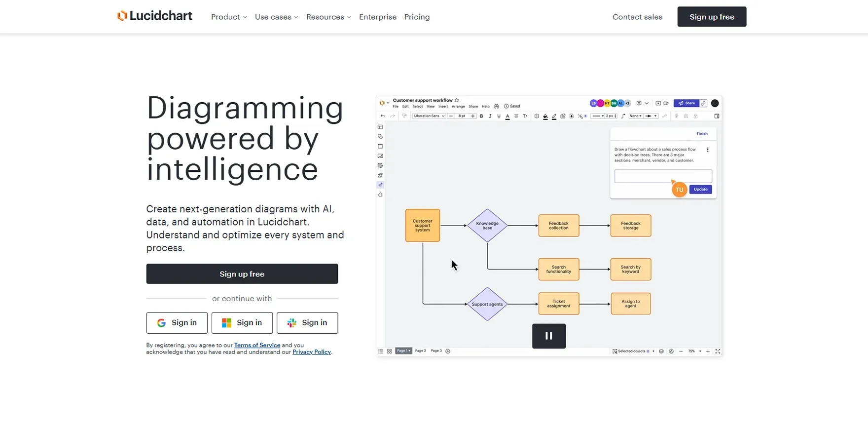
Task: Toggle underline formatting in demo toolbar
Action: 499,116
